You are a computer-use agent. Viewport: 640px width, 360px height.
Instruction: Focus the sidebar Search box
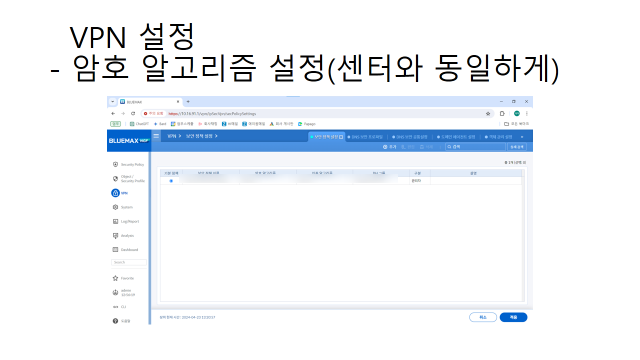coord(129,262)
